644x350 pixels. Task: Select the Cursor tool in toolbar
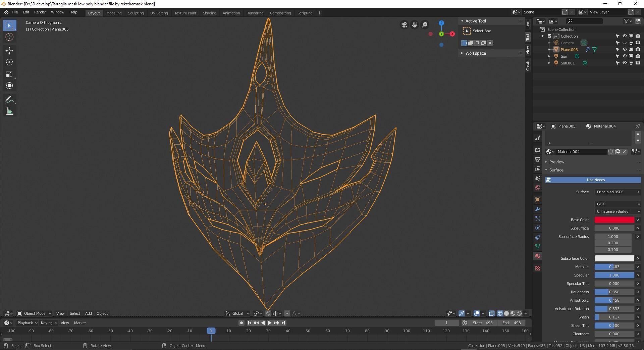coord(9,37)
